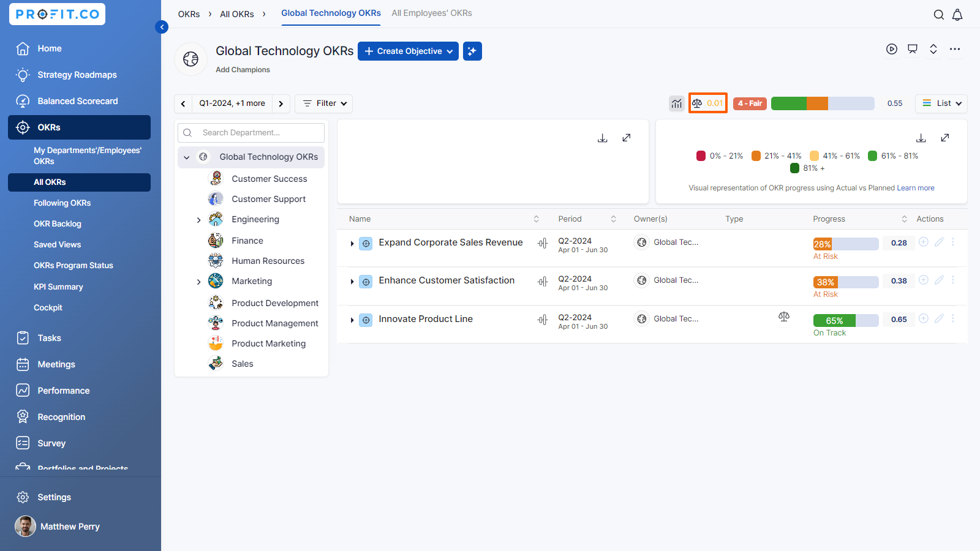
Task: Click the AI sparkle button beside Create Objective
Action: [x=472, y=51]
